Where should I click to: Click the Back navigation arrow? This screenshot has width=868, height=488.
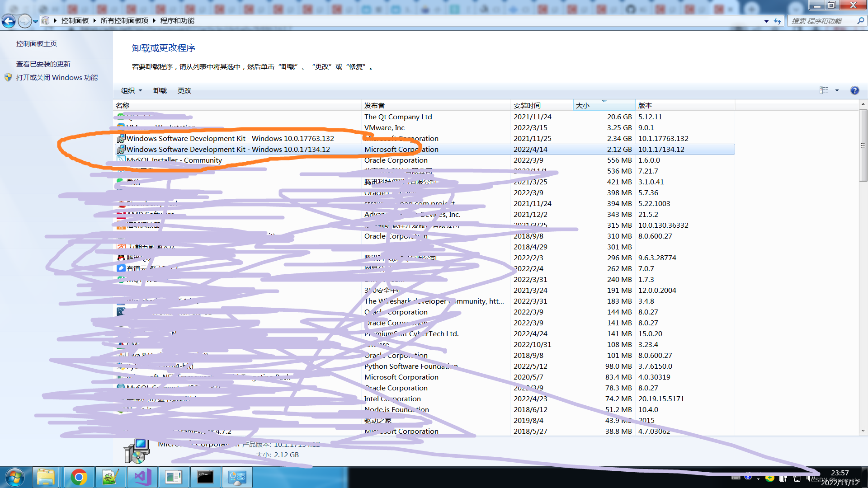tap(9, 21)
